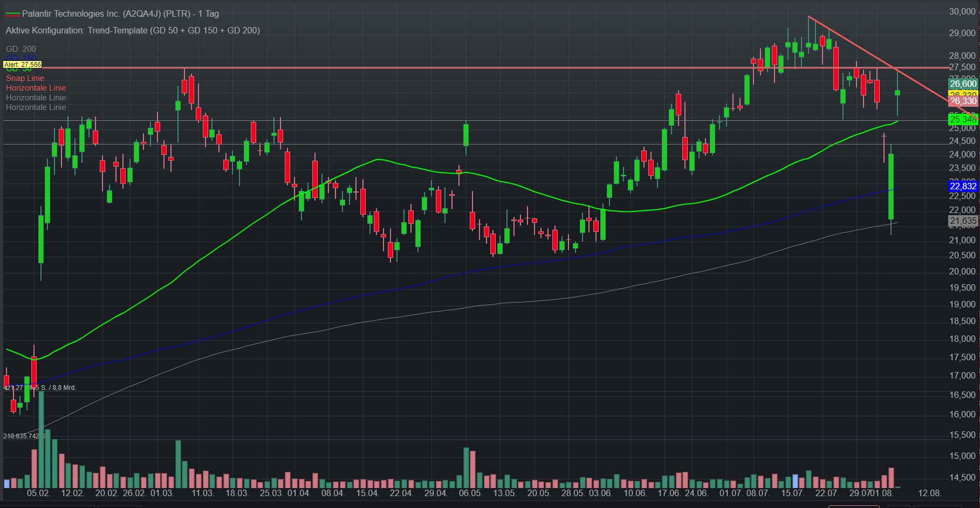The height and width of the screenshot is (508, 980).
Task: Select the '12.02.' date label
Action: [73, 493]
